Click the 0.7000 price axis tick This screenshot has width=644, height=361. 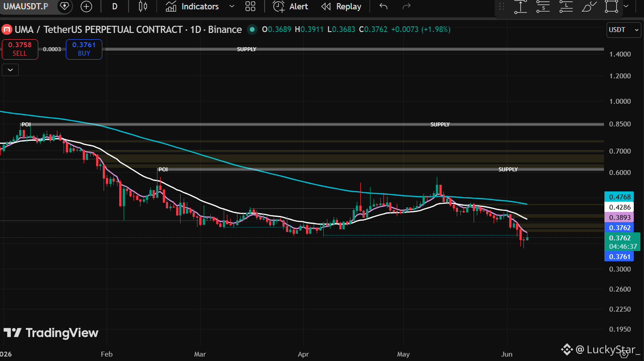coord(620,151)
